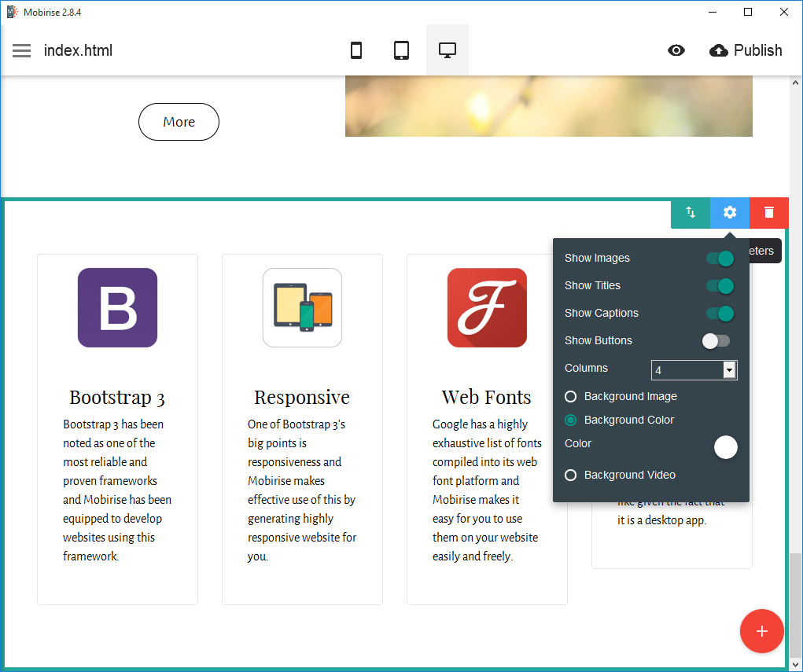Screen dimensions: 803x672
Task: Click the blurred yellow header image
Action: click(x=548, y=106)
